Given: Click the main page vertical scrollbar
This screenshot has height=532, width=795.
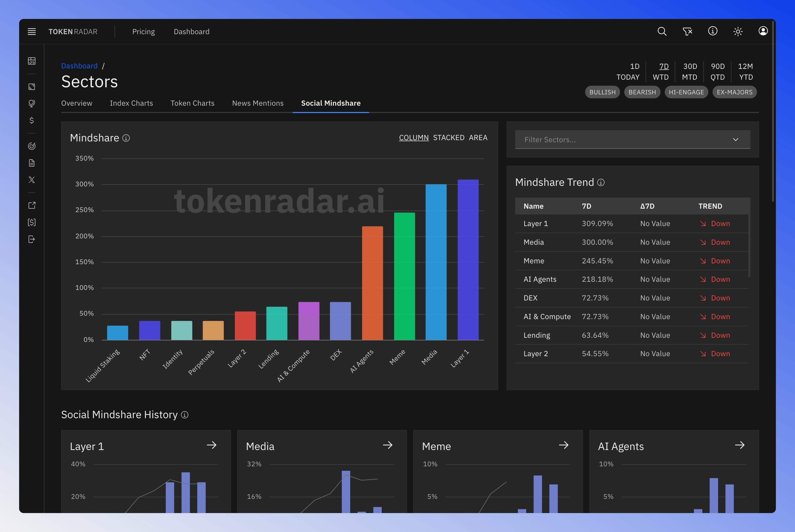Looking at the screenshot, I should click(773, 111).
